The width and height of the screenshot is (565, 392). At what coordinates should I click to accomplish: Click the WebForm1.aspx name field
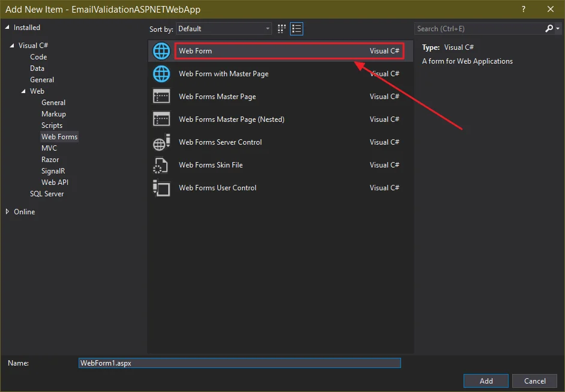[x=240, y=363]
